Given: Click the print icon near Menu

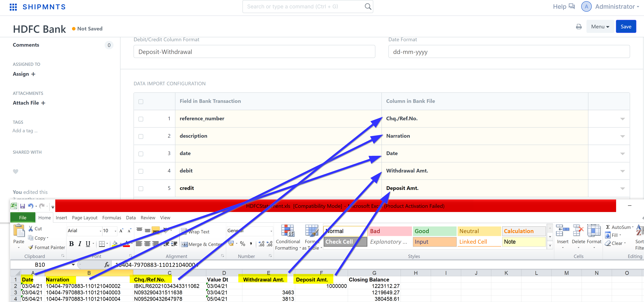Looking at the screenshot, I should [579, 27].
